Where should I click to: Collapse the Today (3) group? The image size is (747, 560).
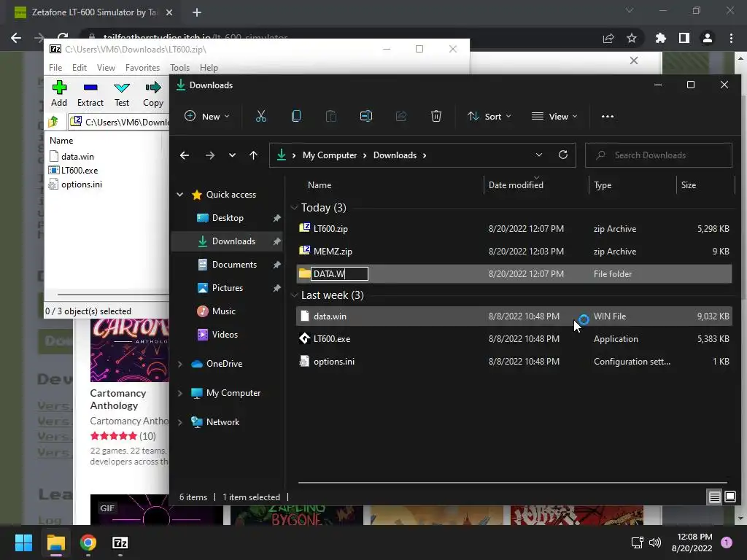[295, 208]
